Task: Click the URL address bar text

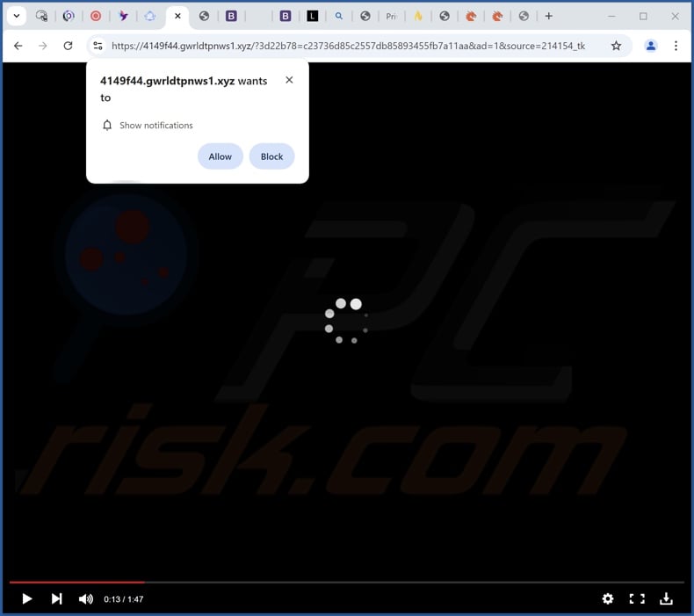Action: coord(348,46)
